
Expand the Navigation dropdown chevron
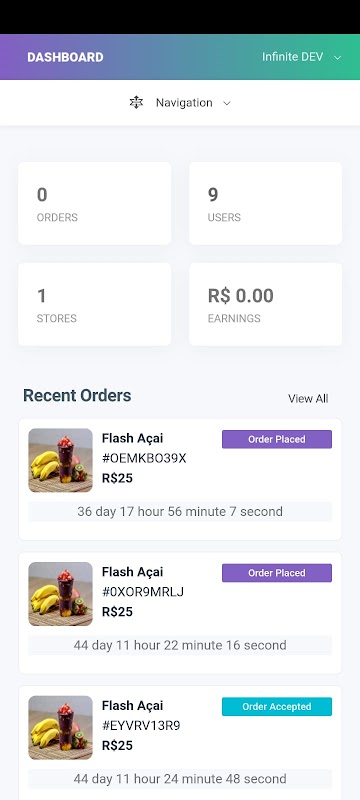click(x=227, y=103)
